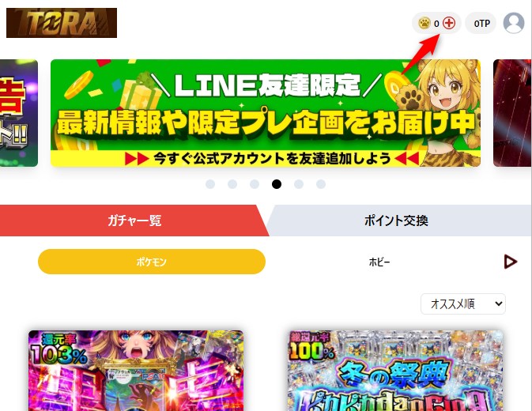Viewport: 532px width, 411px height.
Task: Select the ホビー category
Action: (x=379, y=262)
